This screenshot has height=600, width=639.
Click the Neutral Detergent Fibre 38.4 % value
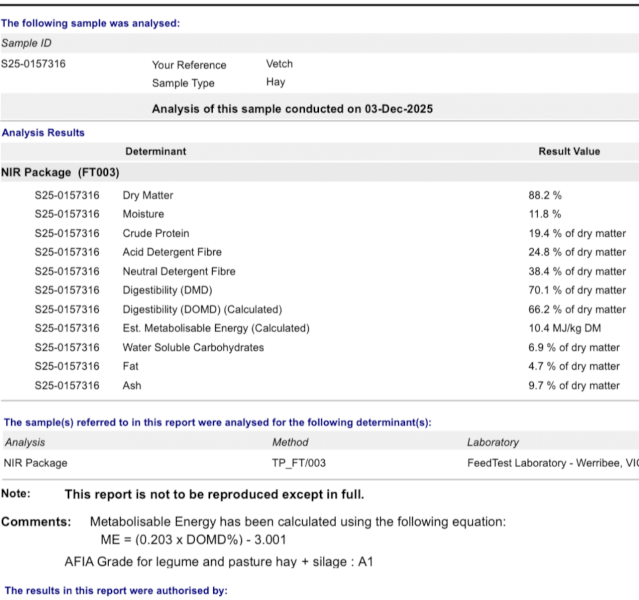pos(576,271)
